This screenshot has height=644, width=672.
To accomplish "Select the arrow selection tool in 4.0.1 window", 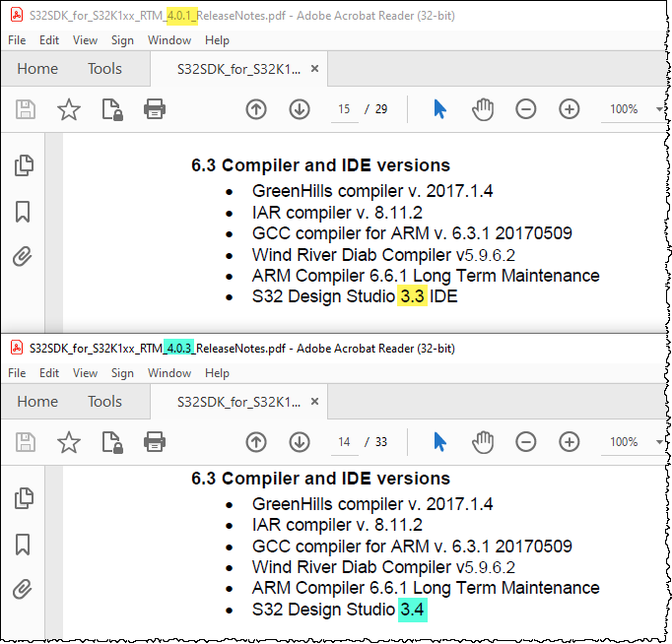I will coord(439,109).
